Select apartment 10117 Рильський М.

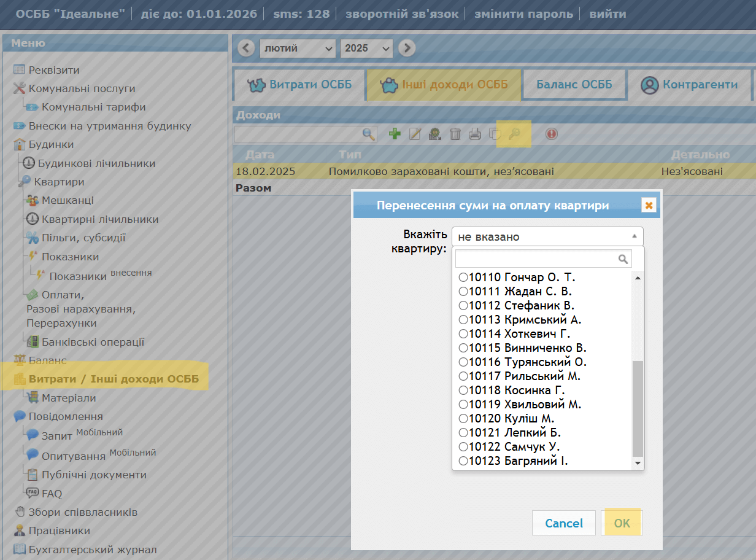520,376
